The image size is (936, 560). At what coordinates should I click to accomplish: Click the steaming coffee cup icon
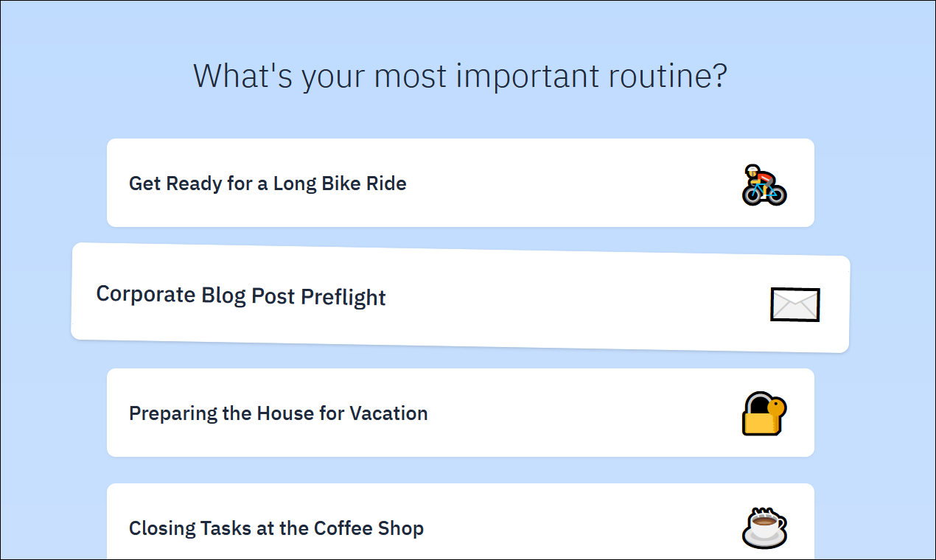click(764, 528)
